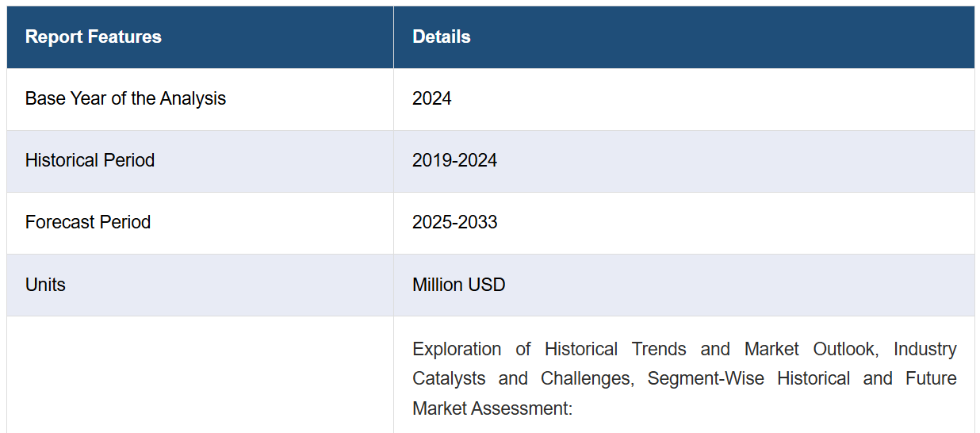Select the "Base Year of the Analysis" label

(x=125, y=98)
